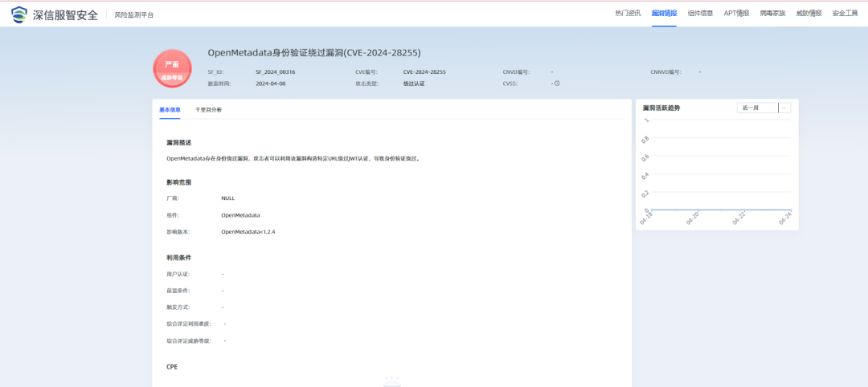The height and width of the screenshot is (387, 868).
Task: Switch to the 基本信息 tab
Action: pyautogui.click(x=170, y=110)
